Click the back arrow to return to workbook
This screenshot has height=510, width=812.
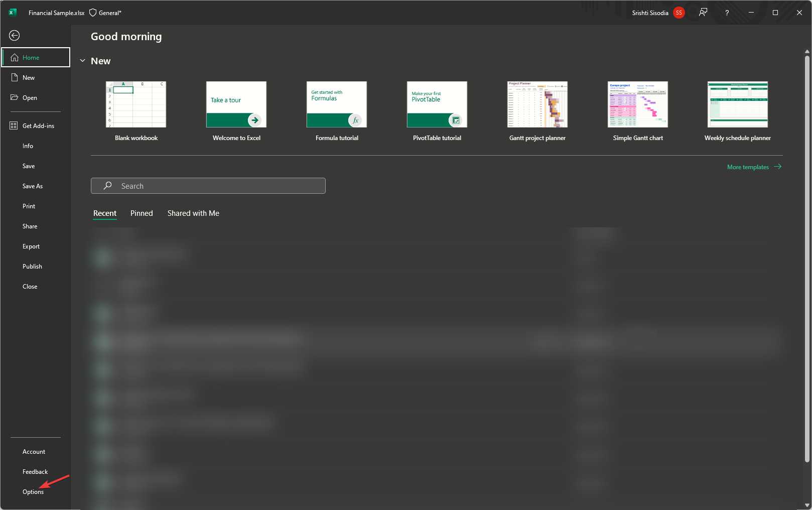click(15, 35)
